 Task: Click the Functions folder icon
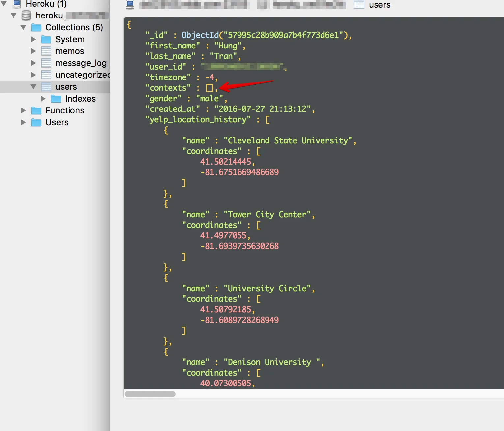click(x=36, y=110)
